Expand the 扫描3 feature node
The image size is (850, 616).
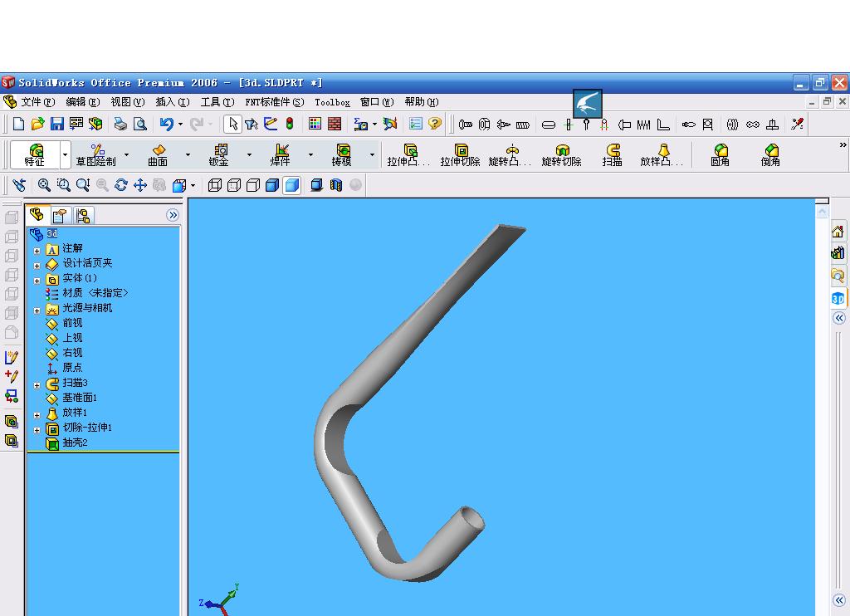pos(37,385)
